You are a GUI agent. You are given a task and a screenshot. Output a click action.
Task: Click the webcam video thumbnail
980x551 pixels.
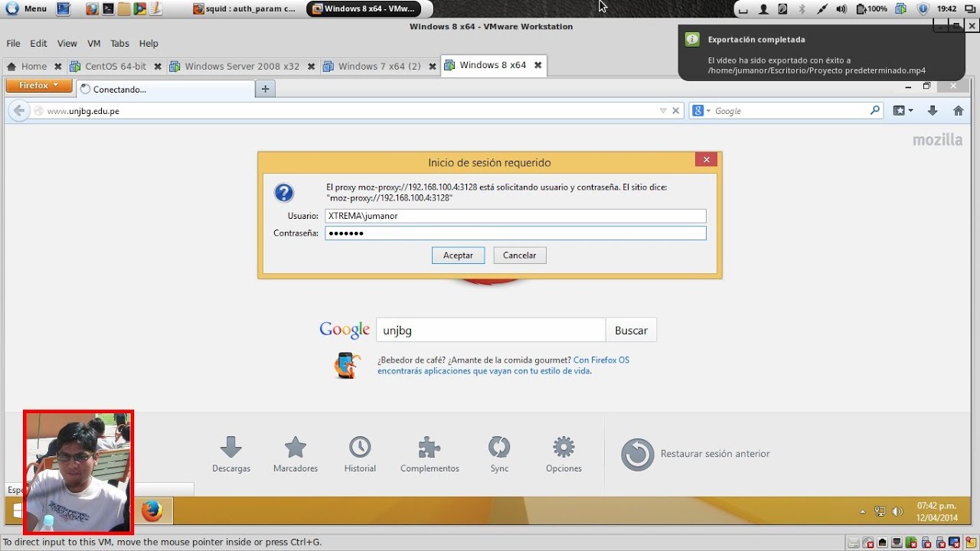78,471
